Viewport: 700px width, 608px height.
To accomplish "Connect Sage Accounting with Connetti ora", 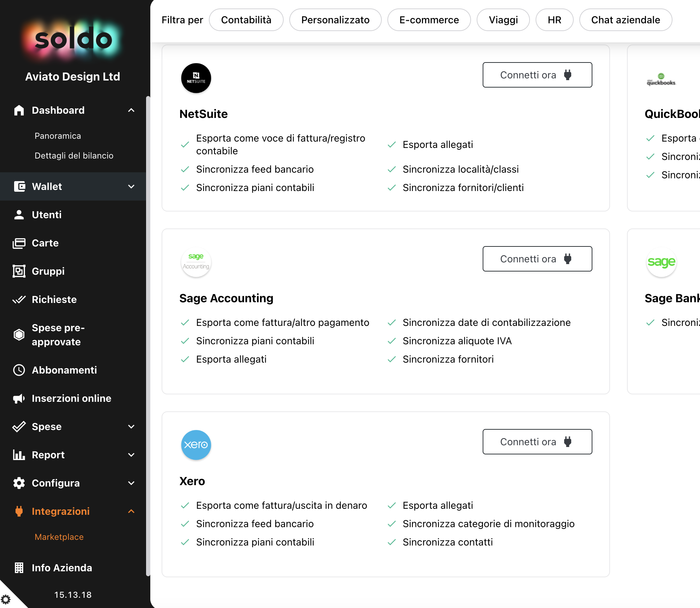I will [x=537, y=259].
